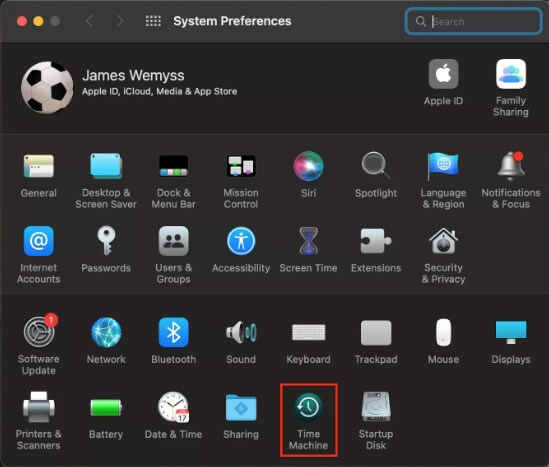549x467 pixels.
Task: Minimize the window with yellow button
Action: [38, 21]
